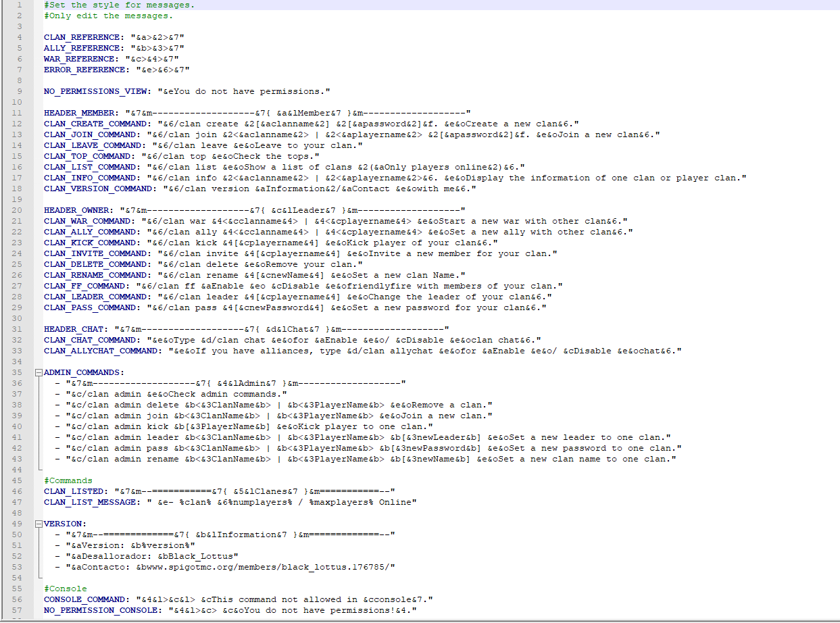This screenshot has width=840, height=623.
Task: Click the 'Check admin commands.' list entry
Action: [177, 394]
